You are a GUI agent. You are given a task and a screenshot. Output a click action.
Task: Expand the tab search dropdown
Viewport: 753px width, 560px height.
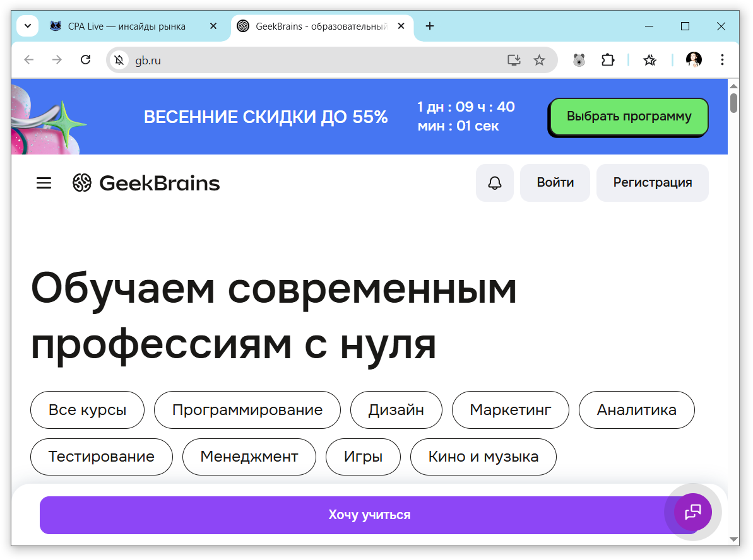pos(28,26)
